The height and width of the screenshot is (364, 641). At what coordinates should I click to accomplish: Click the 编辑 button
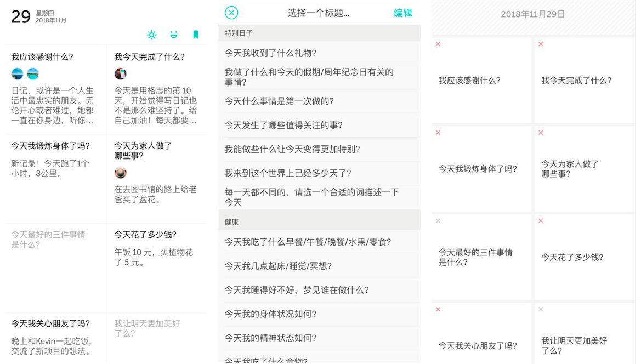pos(402,13)
